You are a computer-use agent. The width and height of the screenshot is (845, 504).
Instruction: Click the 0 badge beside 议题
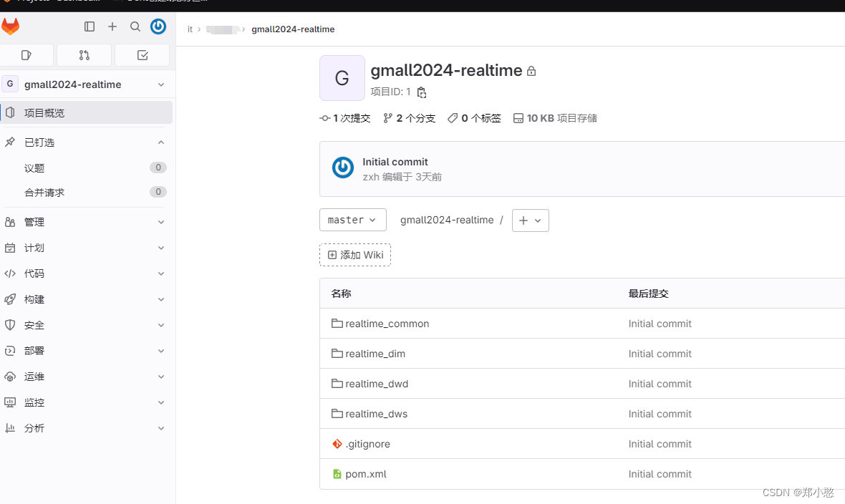click(x=158, y=167)
